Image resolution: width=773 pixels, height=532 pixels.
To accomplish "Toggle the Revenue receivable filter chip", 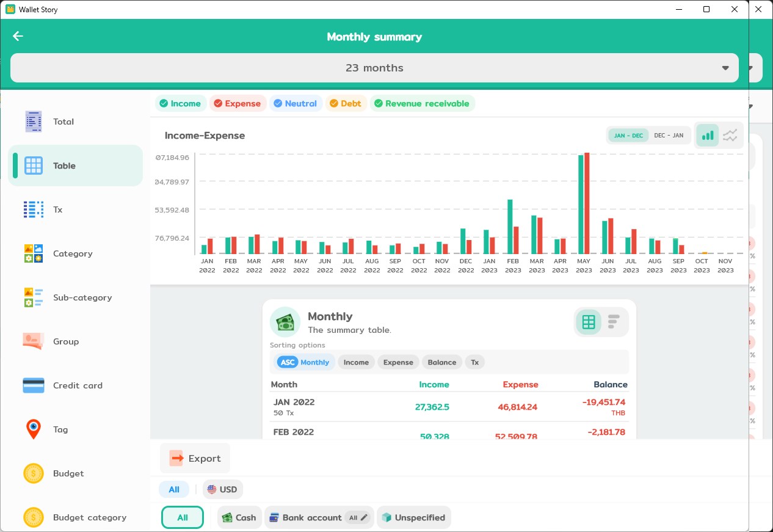I will pos(422,103).
